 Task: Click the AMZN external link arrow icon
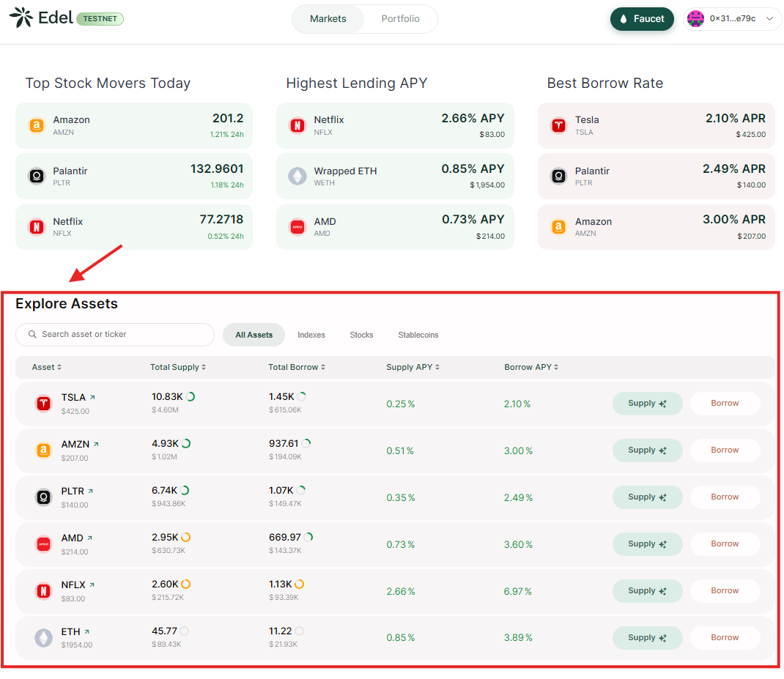click(96, 445)
